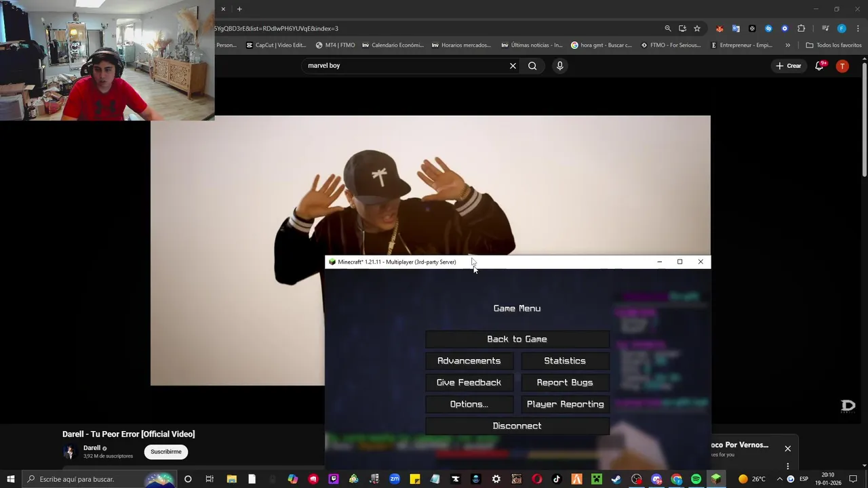Open the Últimas noticias bookmark
868x488 pixels.
532,45
